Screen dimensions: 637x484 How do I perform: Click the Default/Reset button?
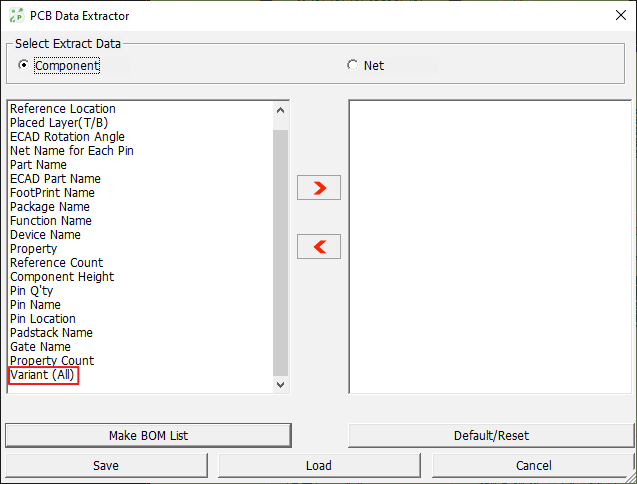(489, 435)
